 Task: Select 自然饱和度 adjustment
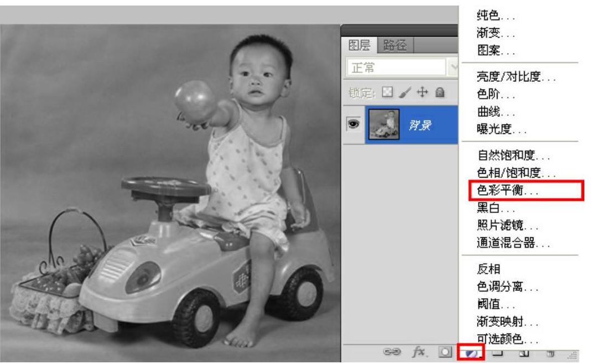click(x=513, y=155)
